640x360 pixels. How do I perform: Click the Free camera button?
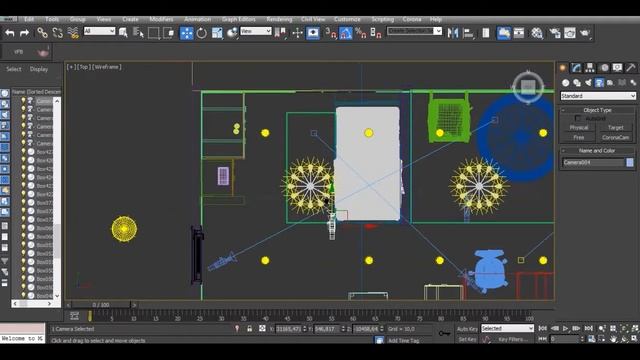579,138
